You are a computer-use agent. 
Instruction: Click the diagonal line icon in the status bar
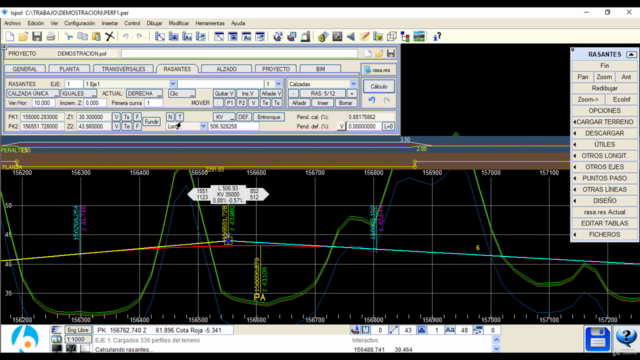393,330
